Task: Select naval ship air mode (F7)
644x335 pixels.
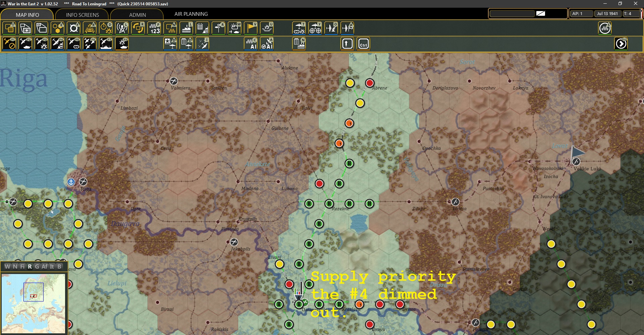Action: click(106, 44)
